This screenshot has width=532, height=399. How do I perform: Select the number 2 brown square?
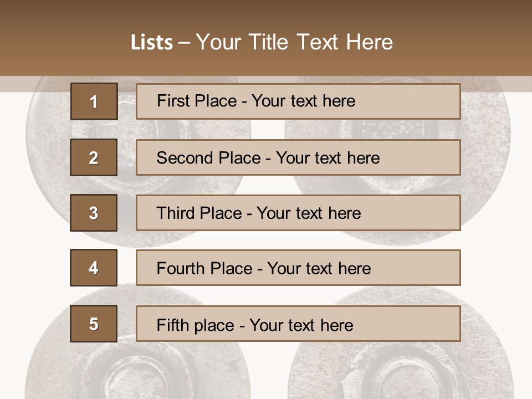click(94, 157)
